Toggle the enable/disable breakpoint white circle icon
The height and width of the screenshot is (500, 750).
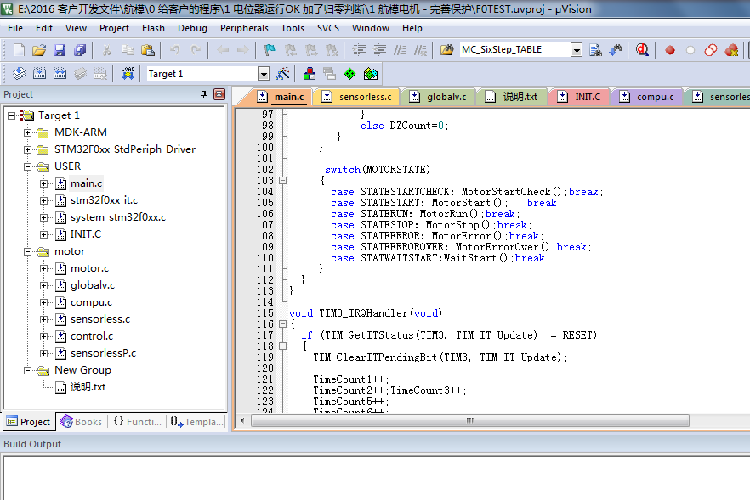coord(690,50)
